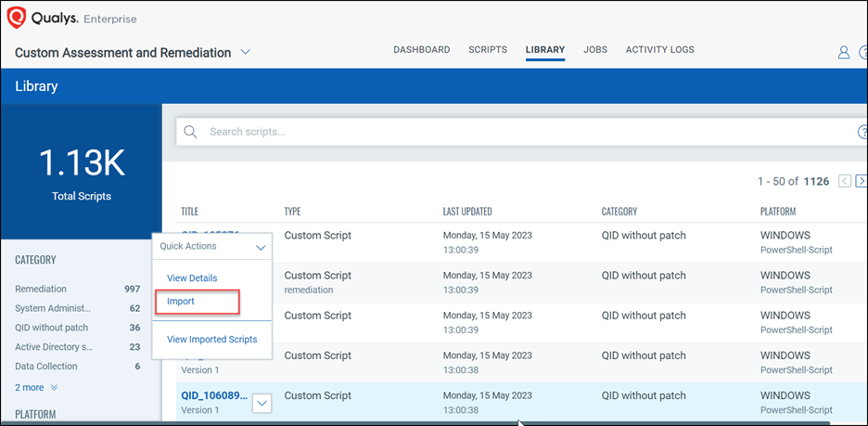Click the search magnifier icon
Viewport: 868px width, 426px height.
click(x=190, y=132)
